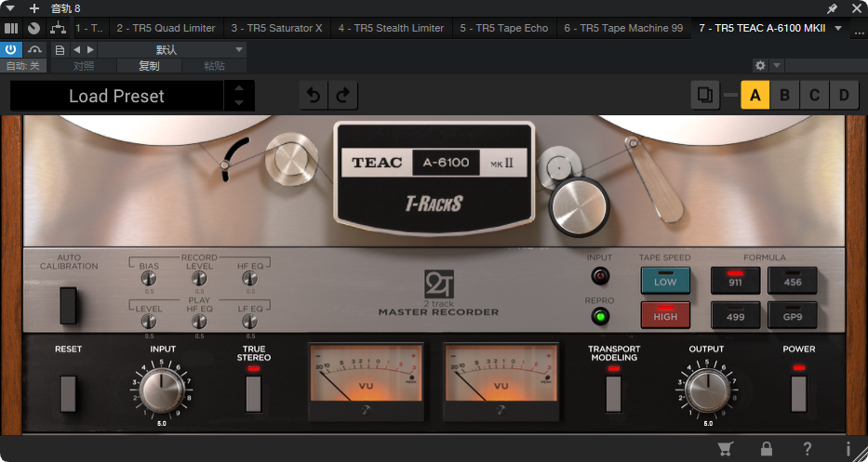The width and height of the screenshot is (868, 462).
Task: Click the sidechain icon next to bypass
Action: pos(34,50)
